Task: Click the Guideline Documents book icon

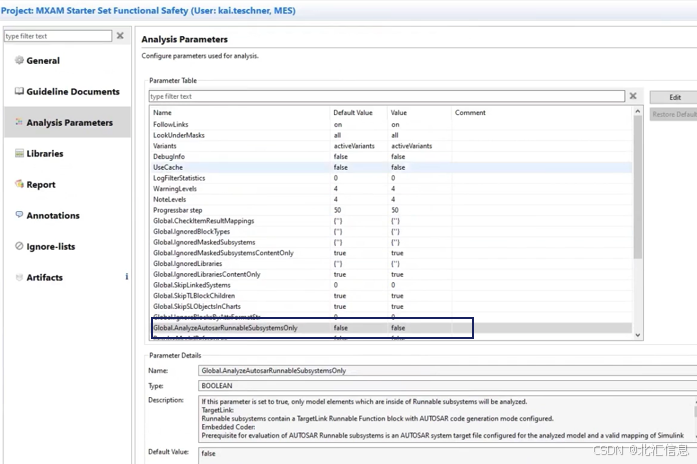Action: [x=19, y=91]
